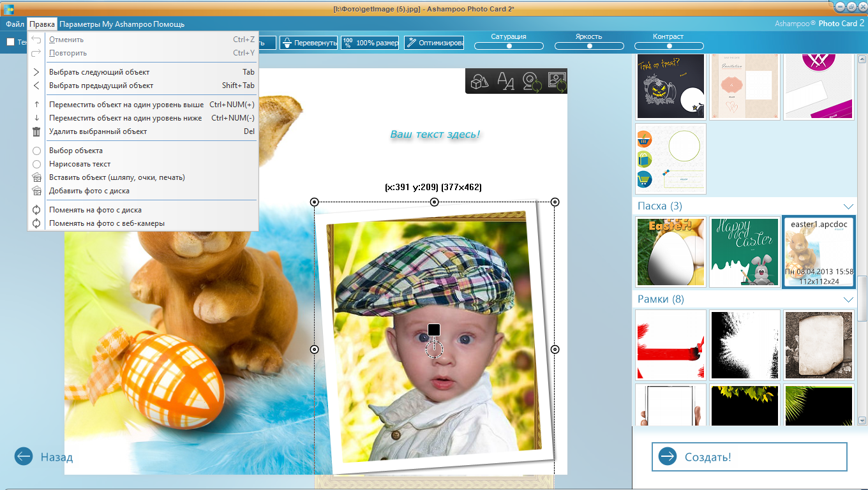Select the 'Happy Easter' green template thumbnail

coord(744,252)
